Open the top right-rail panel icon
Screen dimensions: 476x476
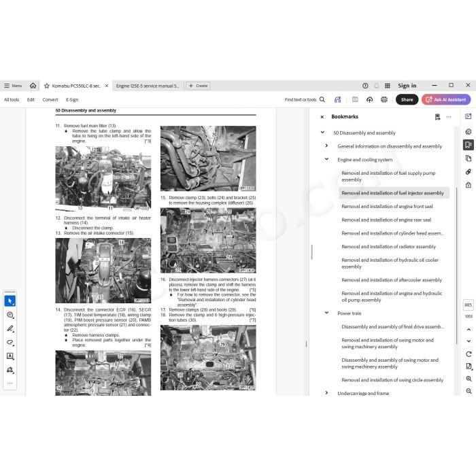click(x=469, y=116)
